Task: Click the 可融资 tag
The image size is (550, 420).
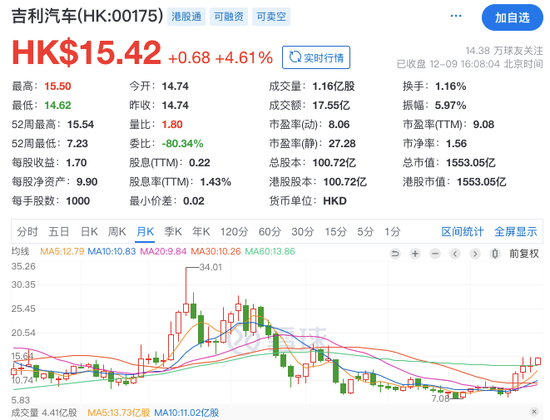Action: [x=229, y=16]
